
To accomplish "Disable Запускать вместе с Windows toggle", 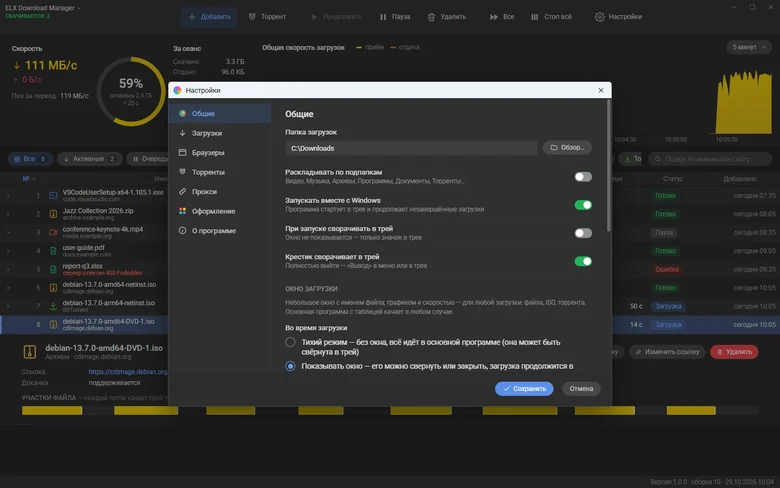I will 583,205.
